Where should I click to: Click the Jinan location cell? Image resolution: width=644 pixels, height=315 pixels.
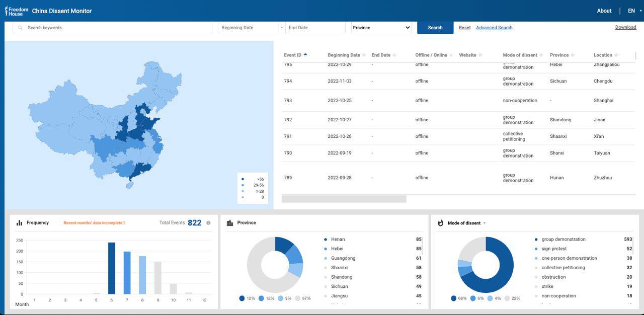click(x=599, y=120)
